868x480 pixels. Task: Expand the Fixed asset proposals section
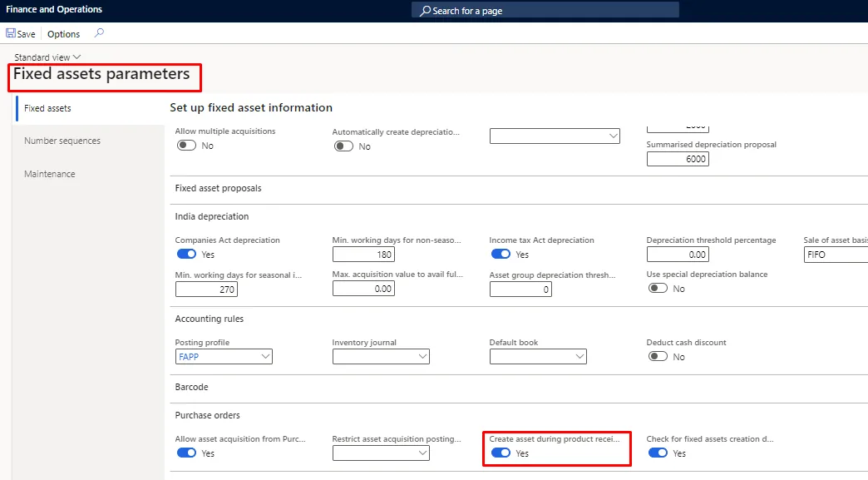[x=218, y=188]
